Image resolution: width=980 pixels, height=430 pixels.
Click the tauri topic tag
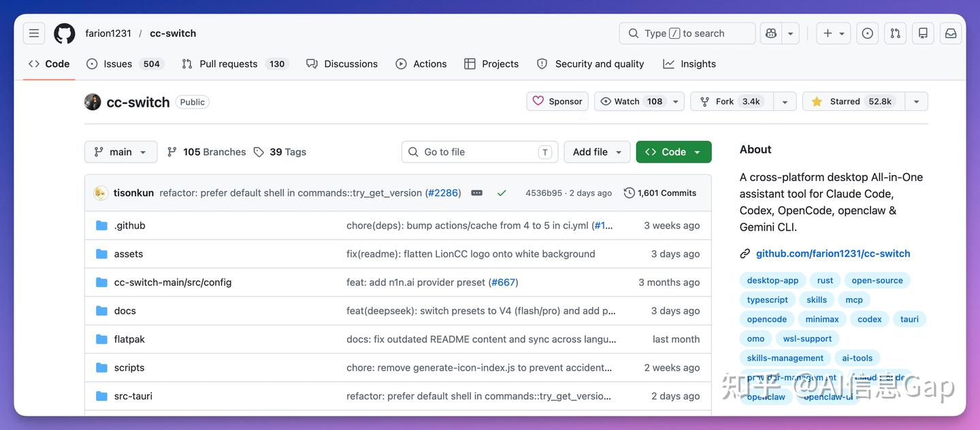[x=909, y=319]
